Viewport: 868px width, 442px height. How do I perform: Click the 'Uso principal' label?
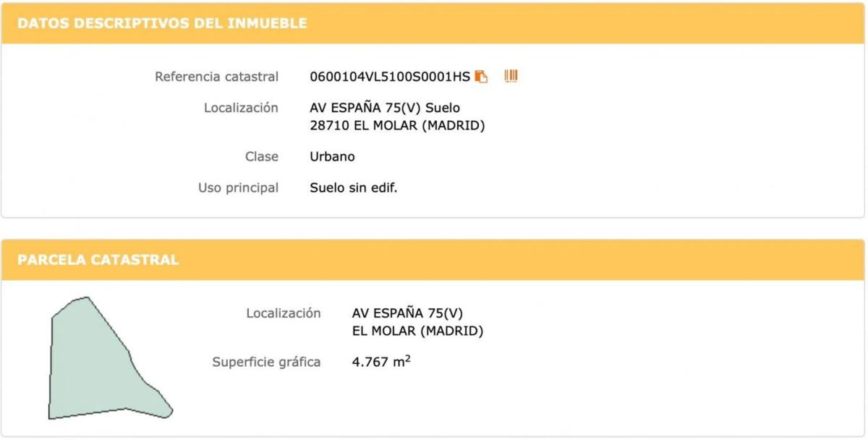pyautogui.click(x=238, y=188)
